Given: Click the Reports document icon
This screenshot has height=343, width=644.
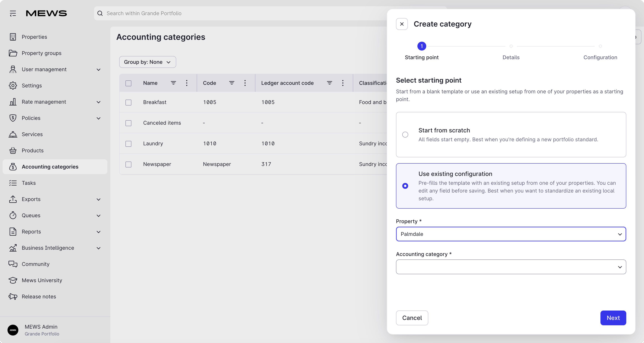Looking at the screenshot, I should pyautogui.click(x=13, y=232).
